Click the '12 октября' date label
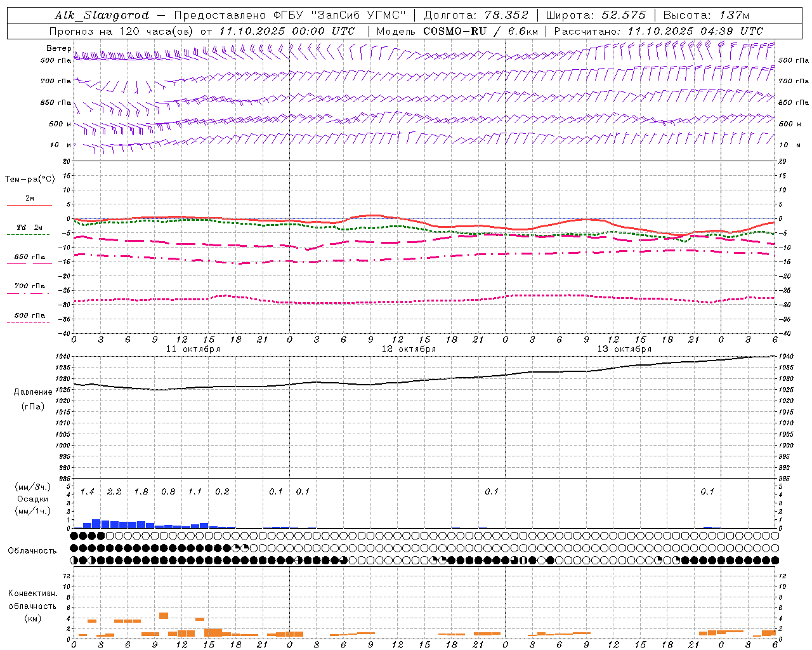This screenshot has height=650, width=812. point(409,349)
